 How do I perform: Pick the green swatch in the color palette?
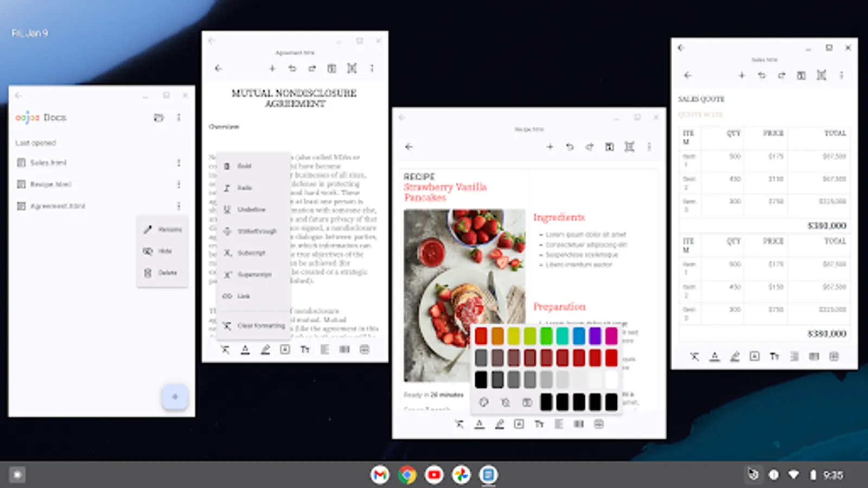546,335
